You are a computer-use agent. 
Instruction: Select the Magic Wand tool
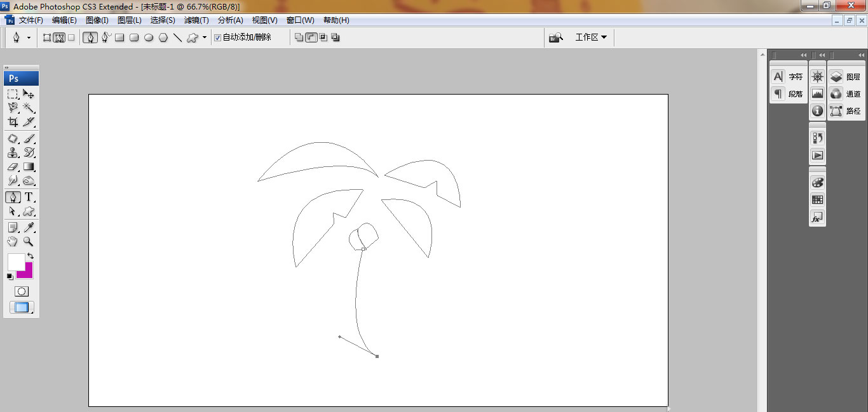(29, 108)
